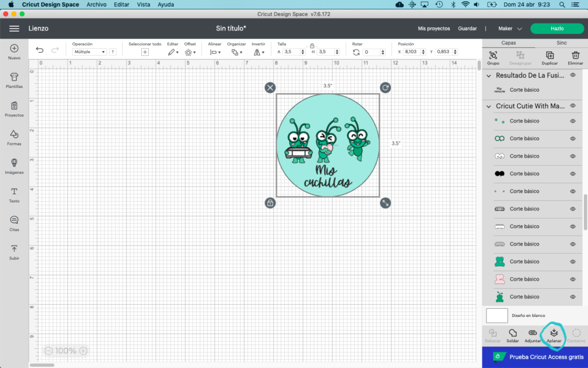
Task: Click the resize handle on the selected design
Action: pyautogui.click(x=385, y=203)
